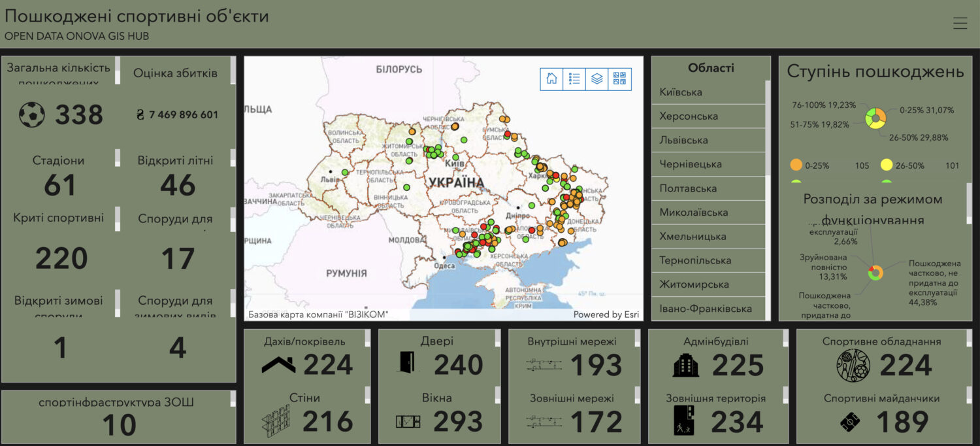Click the Спортивні майданчики value 189

pos(902,422)
